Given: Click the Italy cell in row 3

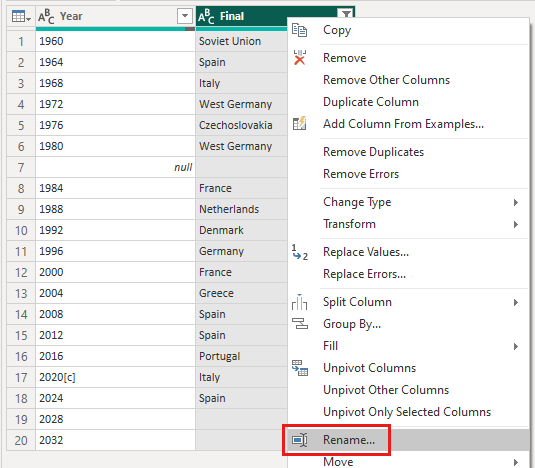Looking at the screenshot, I should (241, 83).
